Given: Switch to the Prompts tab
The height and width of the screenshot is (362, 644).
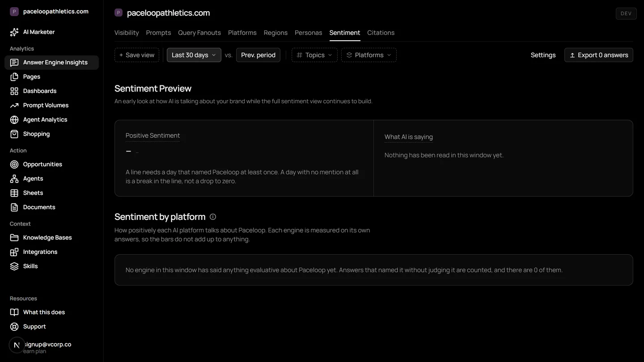Looking at the screenshot, I should click(x=158, y=33).
